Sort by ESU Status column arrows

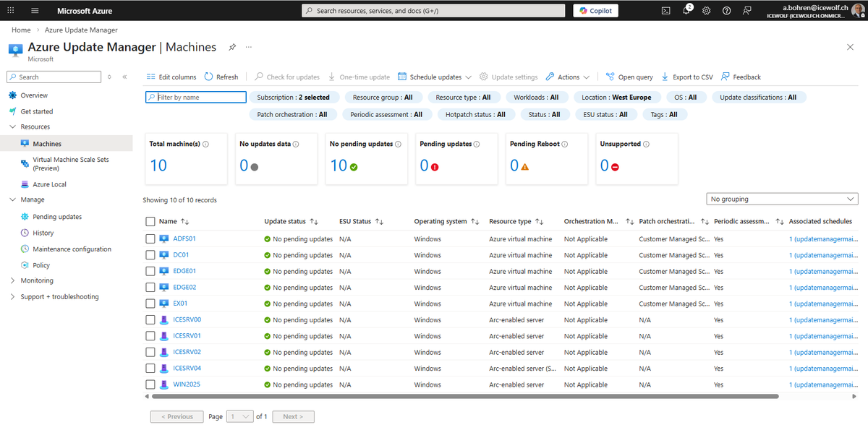(x=379, y=222)
